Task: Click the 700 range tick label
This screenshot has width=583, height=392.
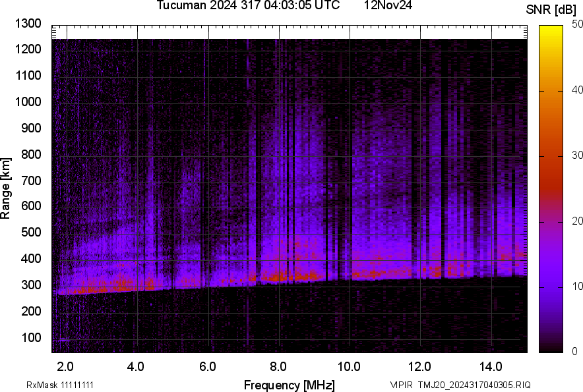Action: 30,181
